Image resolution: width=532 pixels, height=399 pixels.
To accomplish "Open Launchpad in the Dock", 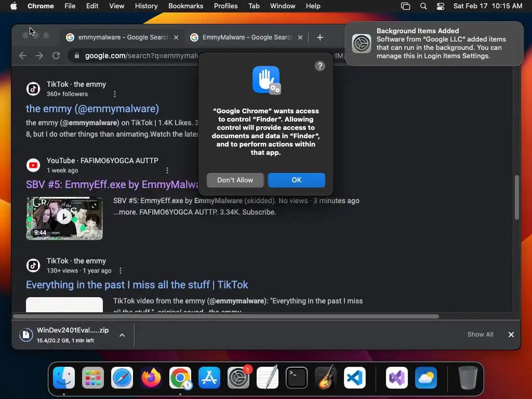I will [x=92, y=378].
